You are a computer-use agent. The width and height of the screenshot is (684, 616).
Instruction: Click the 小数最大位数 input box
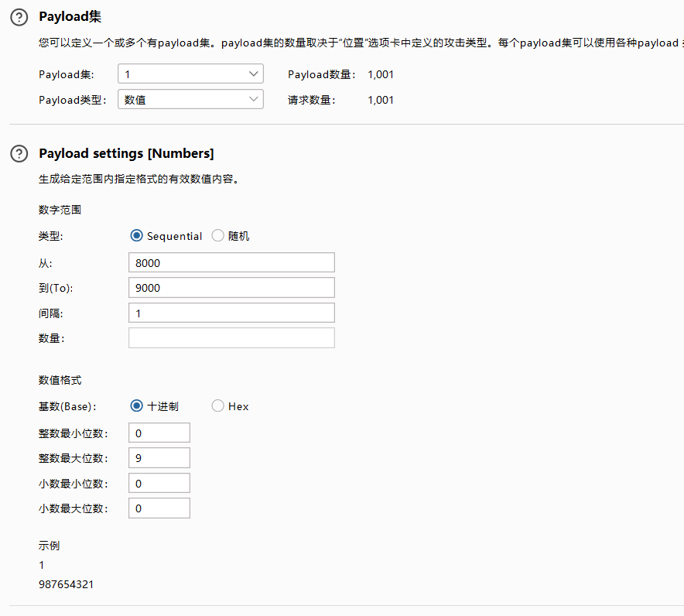(159, 508)
